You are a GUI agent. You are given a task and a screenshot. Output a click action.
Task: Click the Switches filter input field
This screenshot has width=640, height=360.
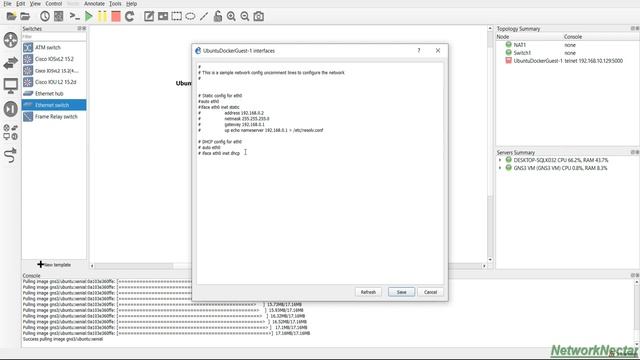pos(54,37)
